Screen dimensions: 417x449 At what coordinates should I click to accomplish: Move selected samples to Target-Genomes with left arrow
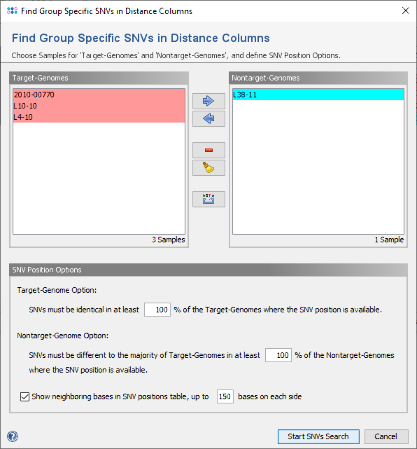pyautogui.click(x=208, y=118)
